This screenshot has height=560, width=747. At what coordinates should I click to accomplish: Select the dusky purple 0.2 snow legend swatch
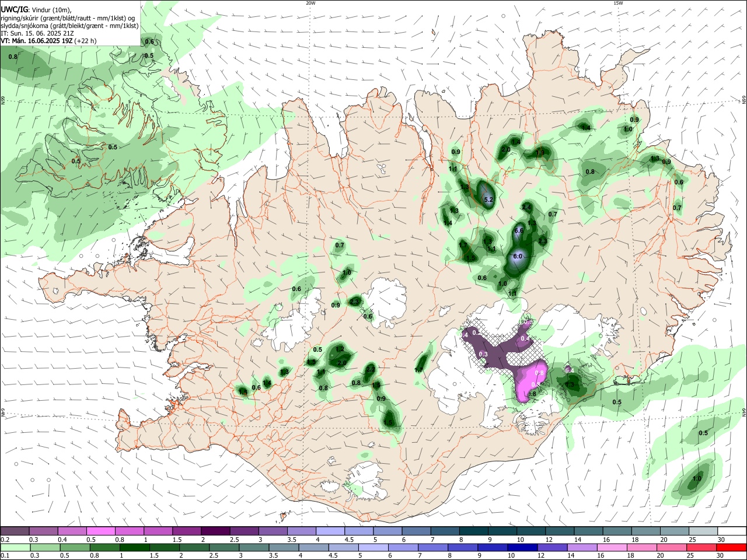15,531
